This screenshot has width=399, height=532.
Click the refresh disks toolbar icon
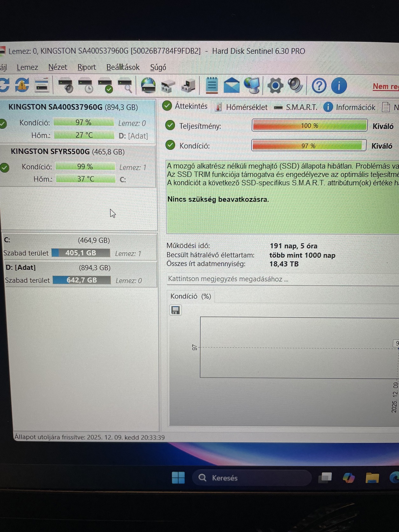pos(4,85)
